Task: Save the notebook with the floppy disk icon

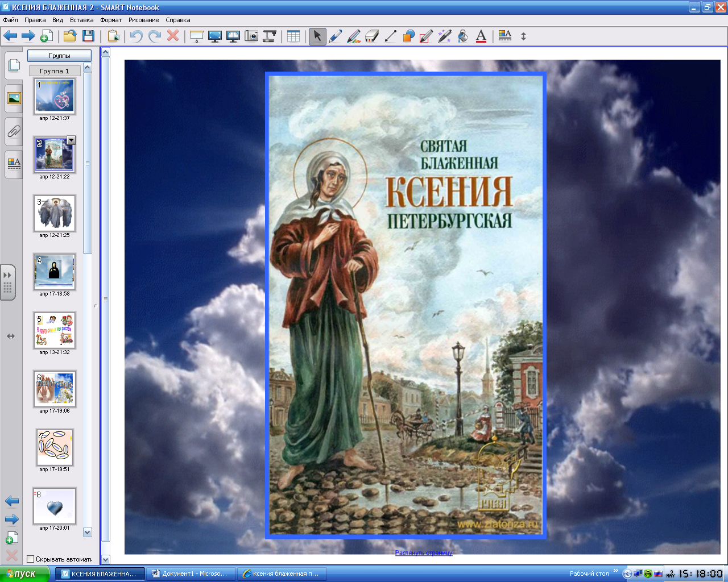Action: (x=88, y=36)
